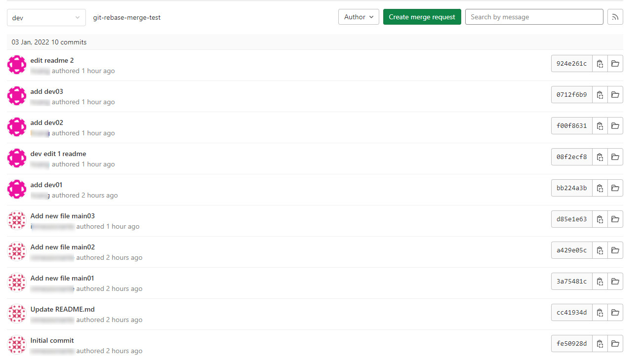Image resolution: width=641 pixels, height=364 pixels.
Task: Open commit 'Add new file main02'
Action: (x=63, y=247)
